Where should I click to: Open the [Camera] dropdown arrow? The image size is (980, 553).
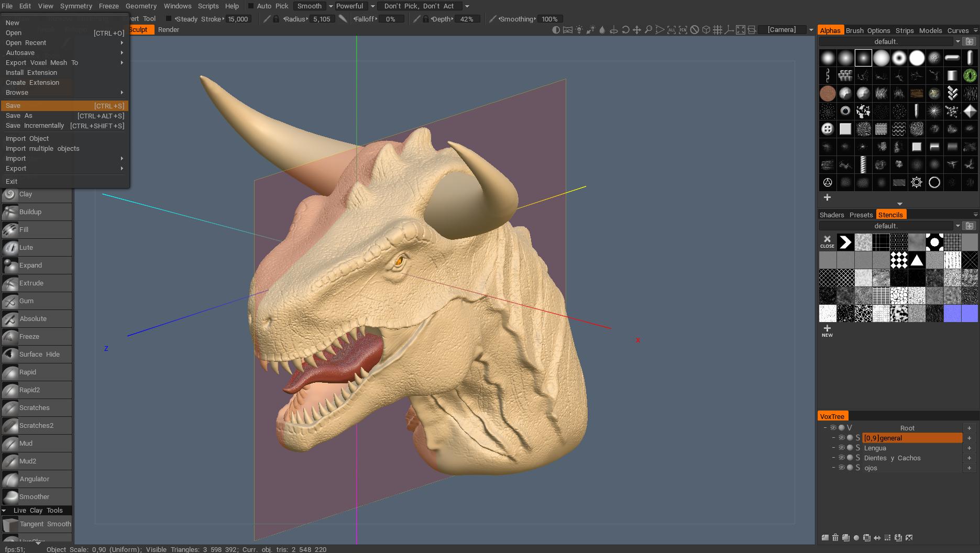[x=811, y=30]
